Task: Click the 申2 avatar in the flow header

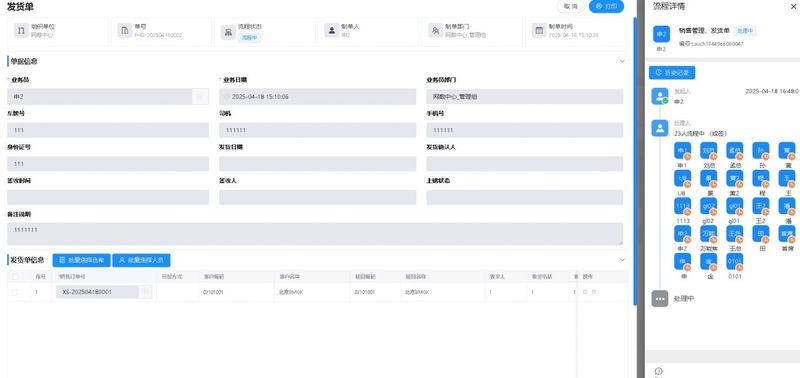Action: point(661,34)
